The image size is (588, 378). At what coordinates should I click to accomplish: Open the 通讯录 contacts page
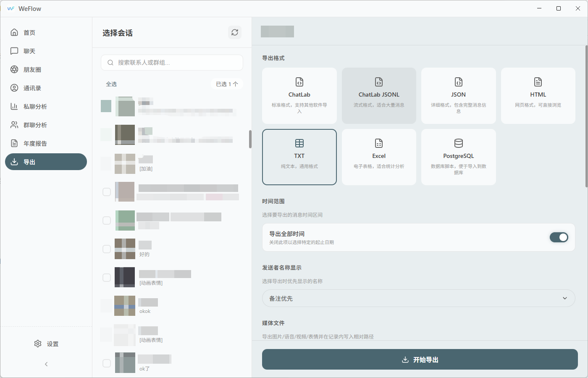coord(46,88)
